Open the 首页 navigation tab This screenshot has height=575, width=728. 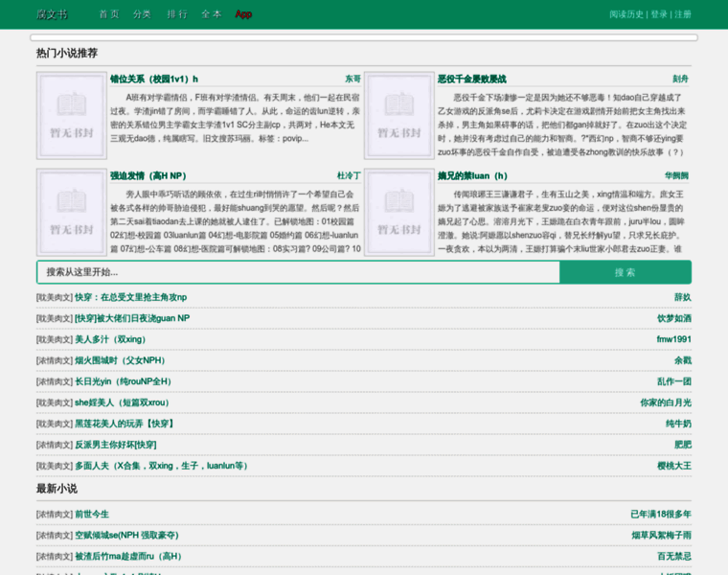pos(109,14)
